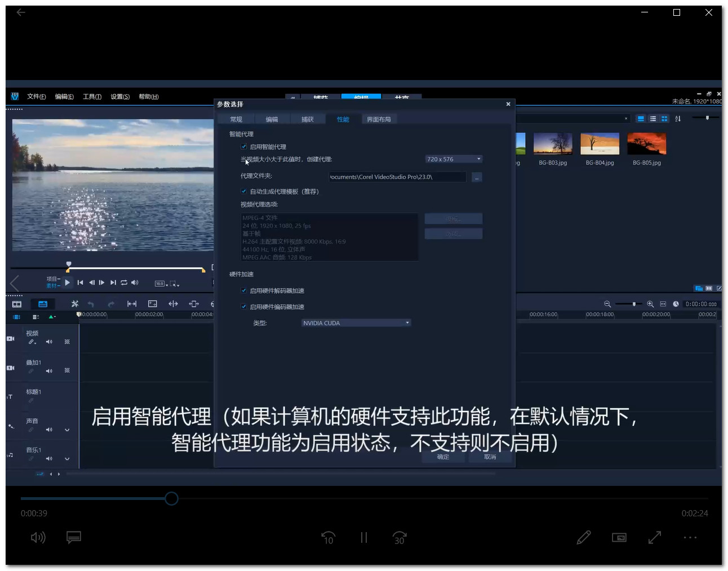
Task: Click the stretch tool icon
Action: pos(194,304)
